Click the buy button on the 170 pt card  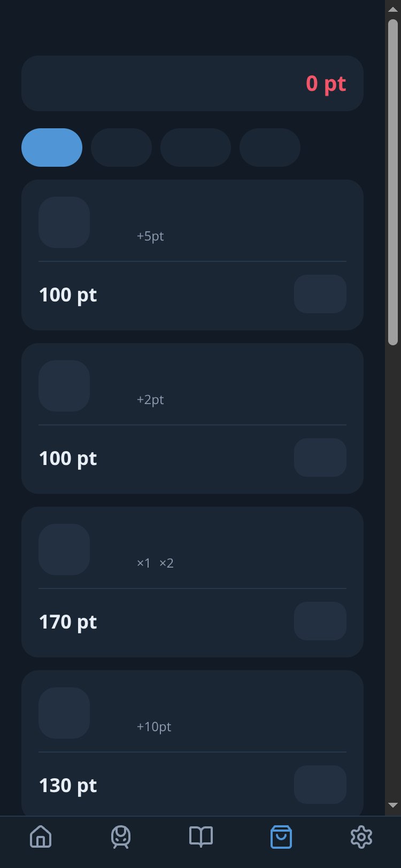click(x=320, y=621)
